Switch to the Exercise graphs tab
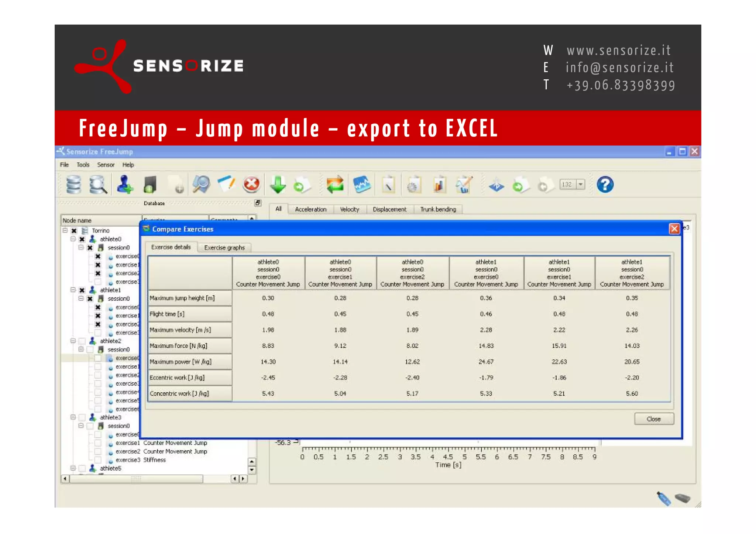This screenshot has height=534, width=756. point(224,248)
